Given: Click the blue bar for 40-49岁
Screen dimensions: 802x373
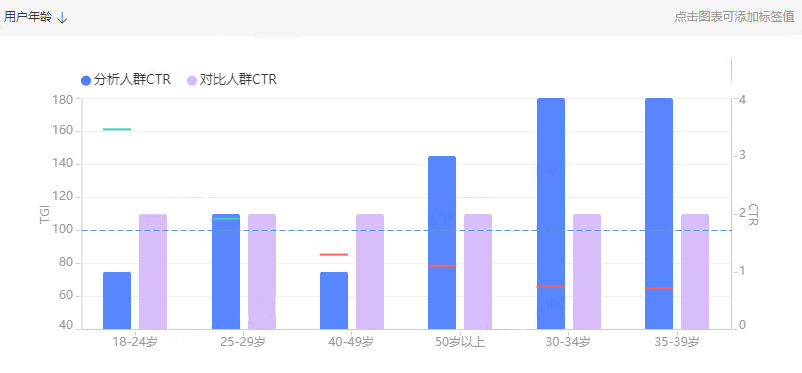Looking at the screenshot, I should tap(334, 301).
